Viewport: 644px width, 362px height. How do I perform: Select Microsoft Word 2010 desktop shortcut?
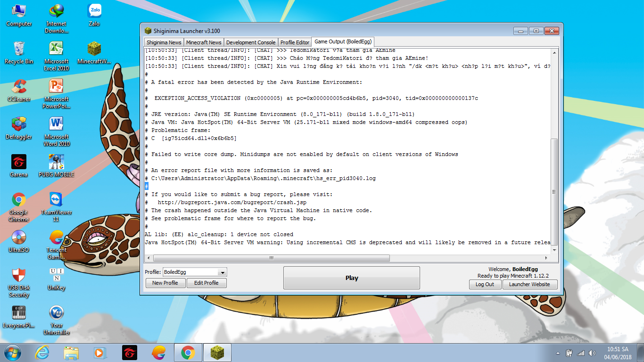coord(57,132)
